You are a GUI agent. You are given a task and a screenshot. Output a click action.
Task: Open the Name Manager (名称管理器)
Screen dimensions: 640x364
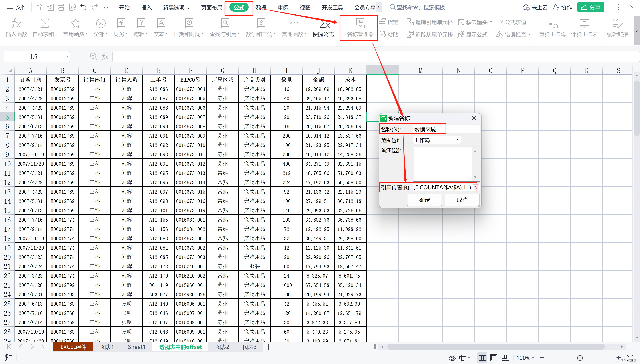(x=360, y=28)
